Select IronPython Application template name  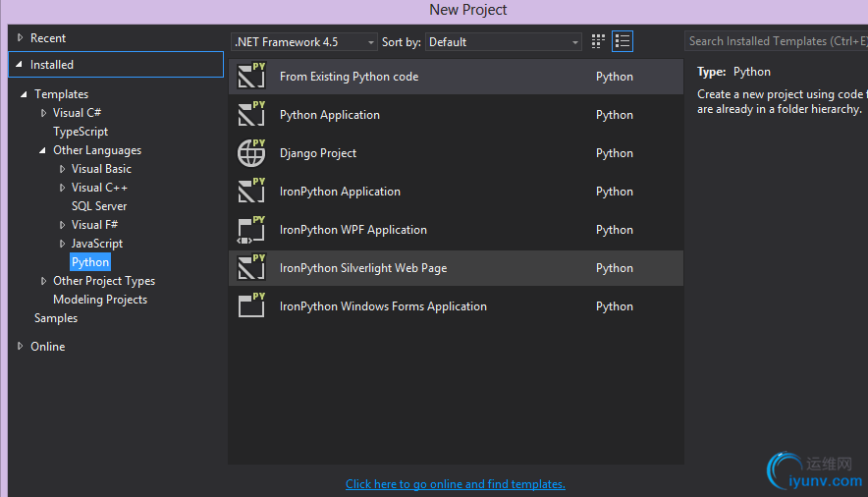(x=340, y=192)
